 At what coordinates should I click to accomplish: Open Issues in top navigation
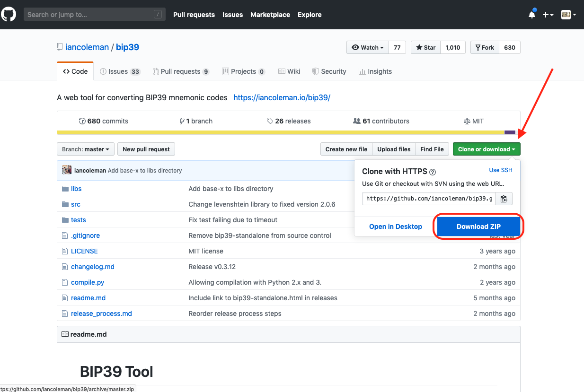(x=232, y=15)
